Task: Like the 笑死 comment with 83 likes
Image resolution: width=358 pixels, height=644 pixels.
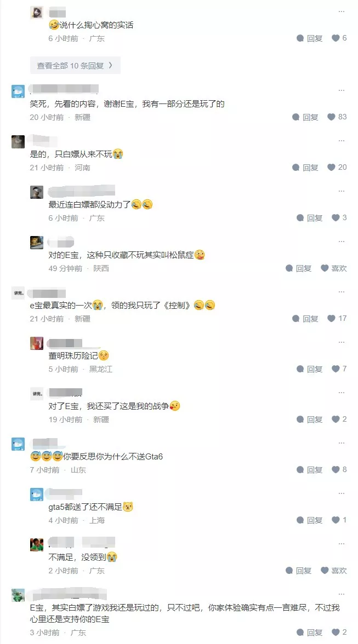Action: (337, 117)
